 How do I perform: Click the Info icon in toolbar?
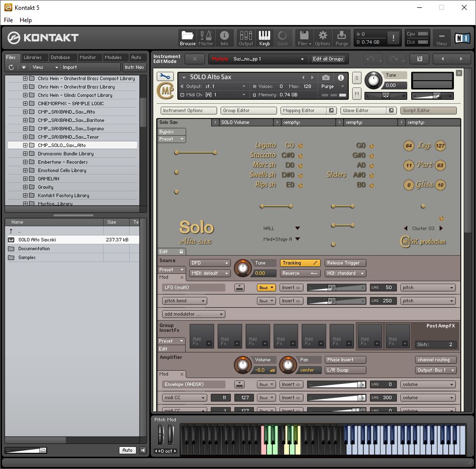point(224,38)
